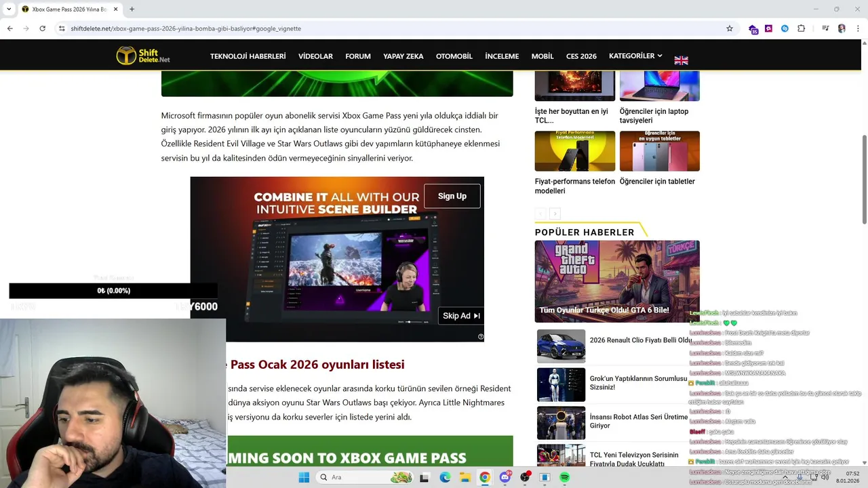Go to next carousel page arrow
Screen dimensions: 868x488
tap(555, 213)
